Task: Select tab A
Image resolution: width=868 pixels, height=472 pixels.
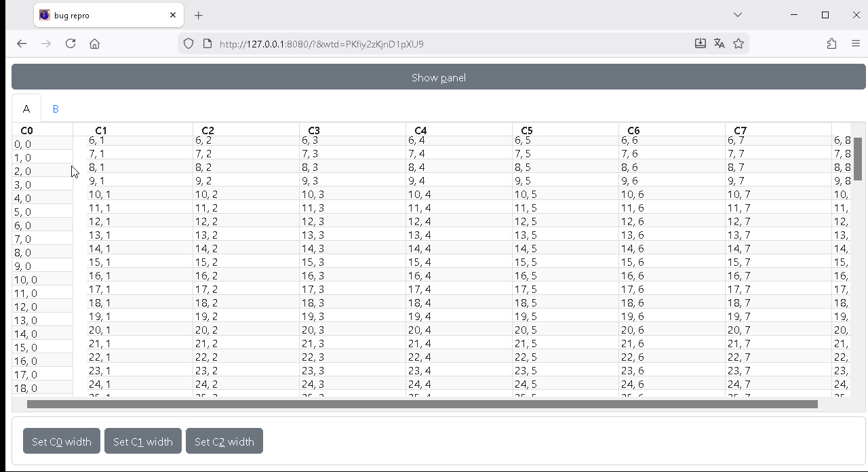Action: [26, 109]
